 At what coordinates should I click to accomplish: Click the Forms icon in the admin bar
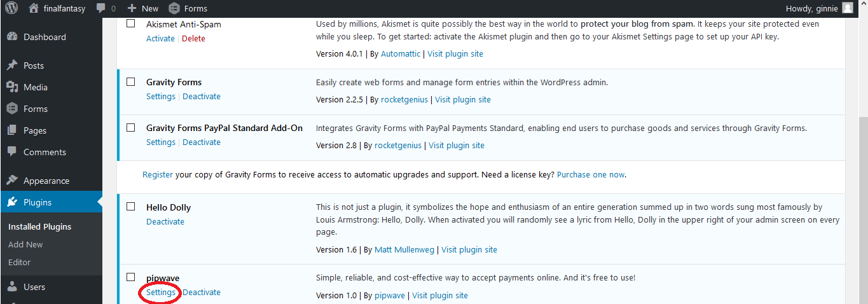(174, 8)
